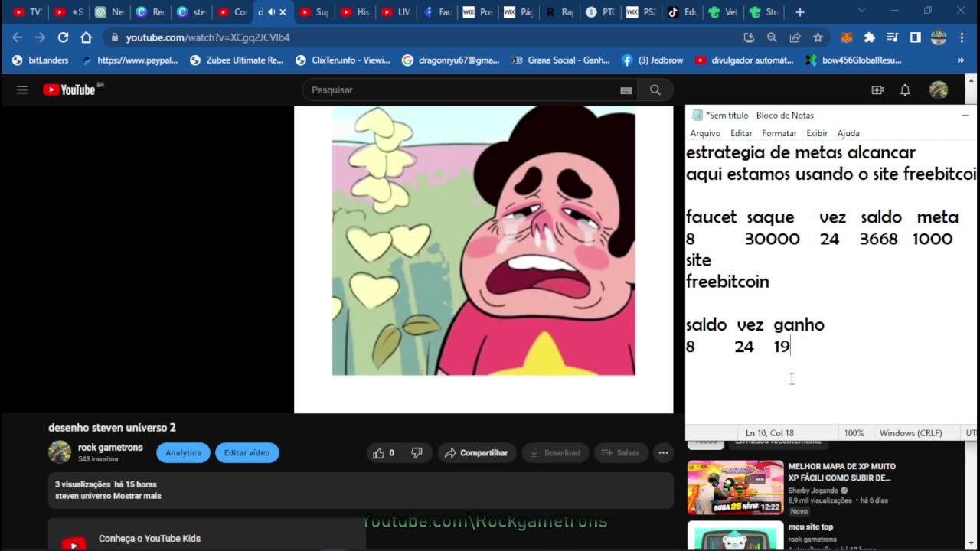This screenshot has height=551, width=980.
Task: Reload the page in Chrome
Action: pyautogui.click(x=64, y=37)
